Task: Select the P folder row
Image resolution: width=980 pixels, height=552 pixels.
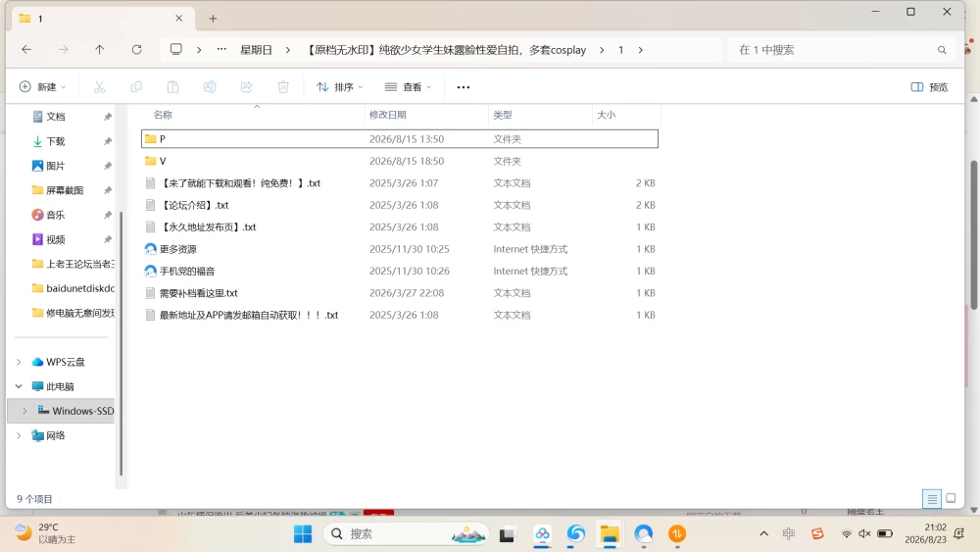Action: click(x=400, y=139)
